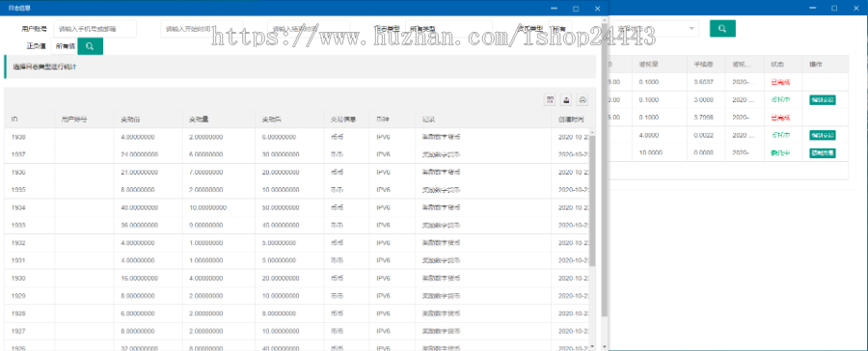Click the export icon above the log table

pos(566,99)
